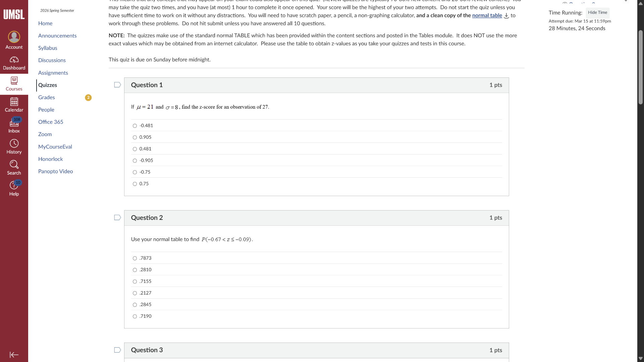Flag Question 1 with bookmark icon
The width and height of the screenshot is (644, 362).
point(117,85)
